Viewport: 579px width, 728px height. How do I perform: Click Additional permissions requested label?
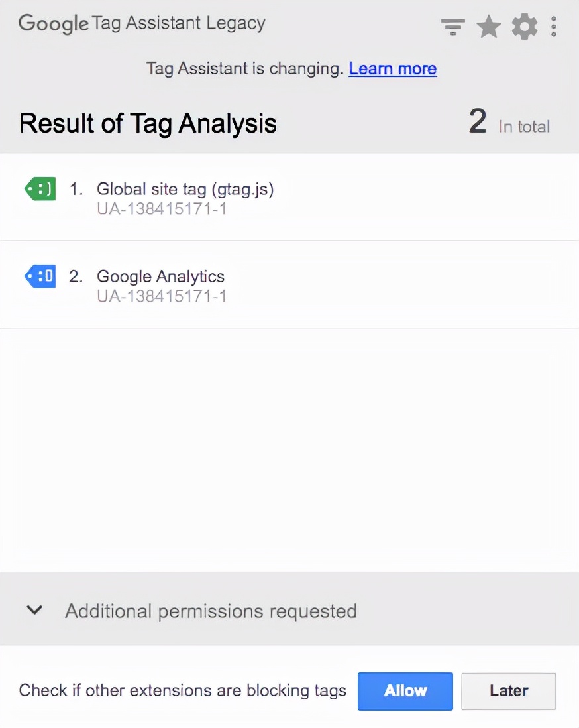click(x=211, y=611)
